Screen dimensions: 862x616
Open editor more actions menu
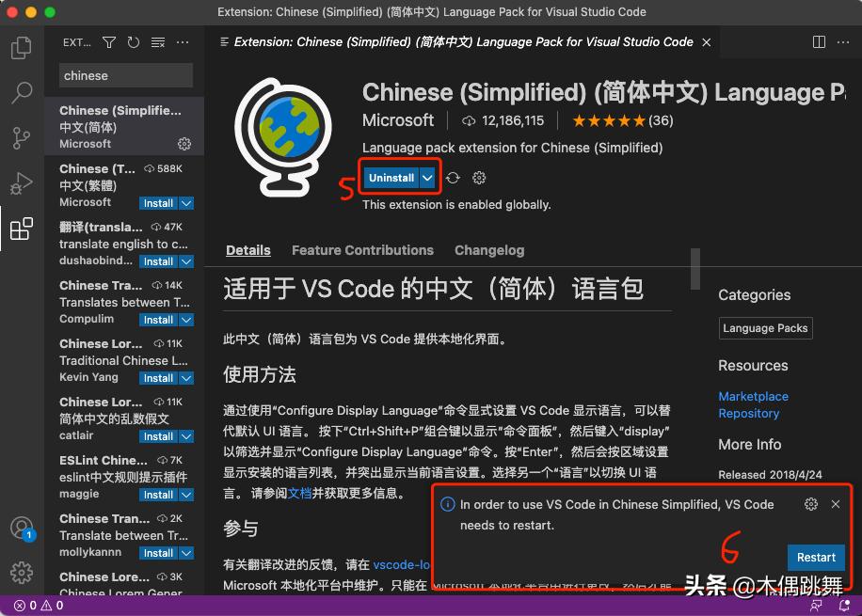click(x=843, y=42)
